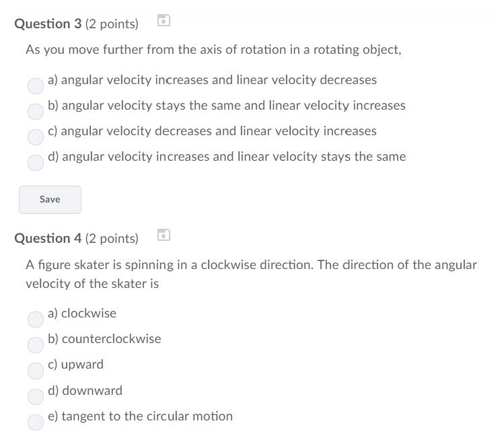Mark Question 3 option d radio button
Screen dimensions: 498x448
tap(35, 162)
